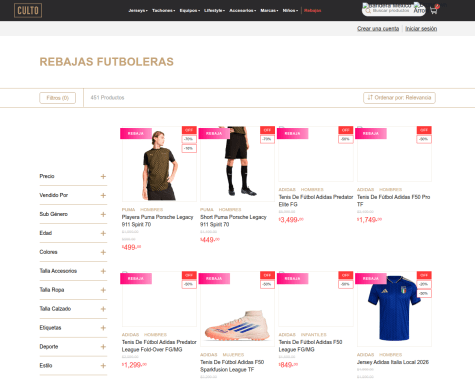The height and width of the screenshot is (380, 475).
Task: Click ADIDAS brand label on Italia jersey
Action: tap(365, 355)
